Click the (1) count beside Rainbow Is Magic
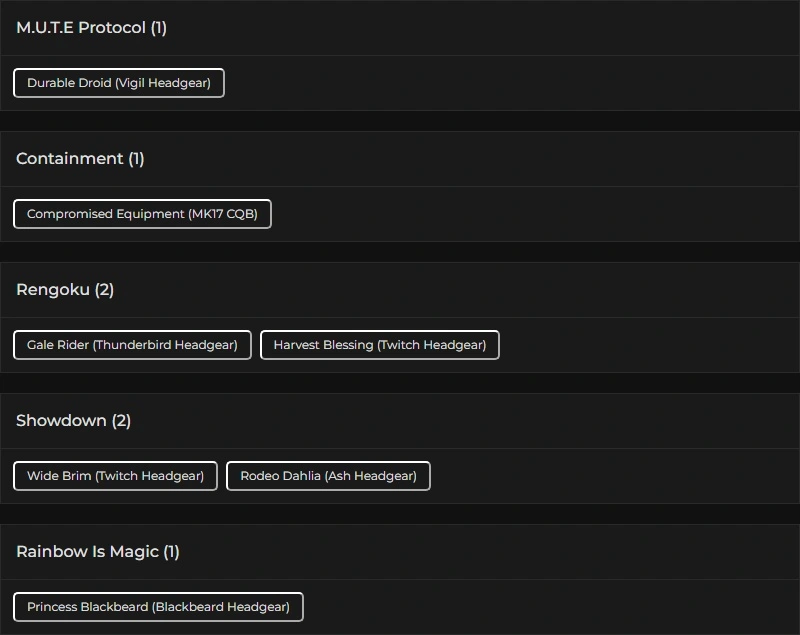The width and height of the screenshot is (800, 635). pos(171,552)
